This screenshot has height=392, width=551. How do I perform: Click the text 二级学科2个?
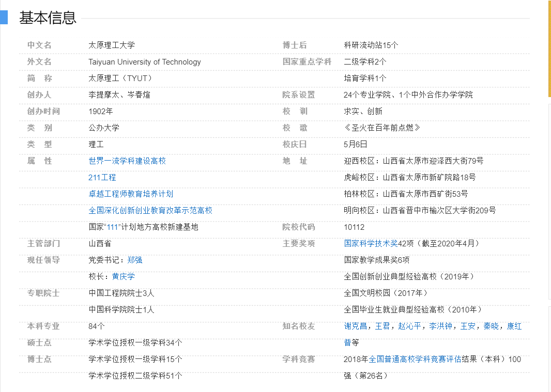point(365,61)
